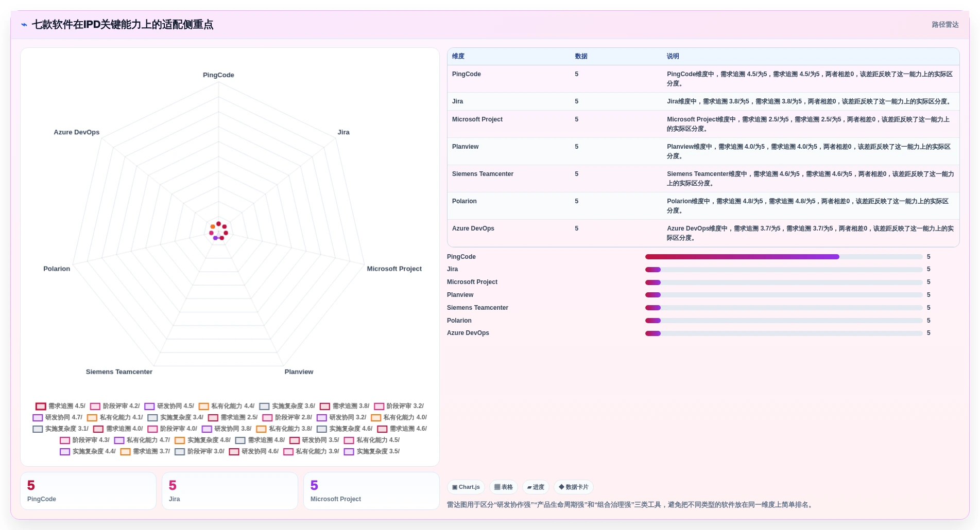The width and height of the screenshot is (980, 530).
Task: Click the 维度 column header
Action: (x=458, y=56)
